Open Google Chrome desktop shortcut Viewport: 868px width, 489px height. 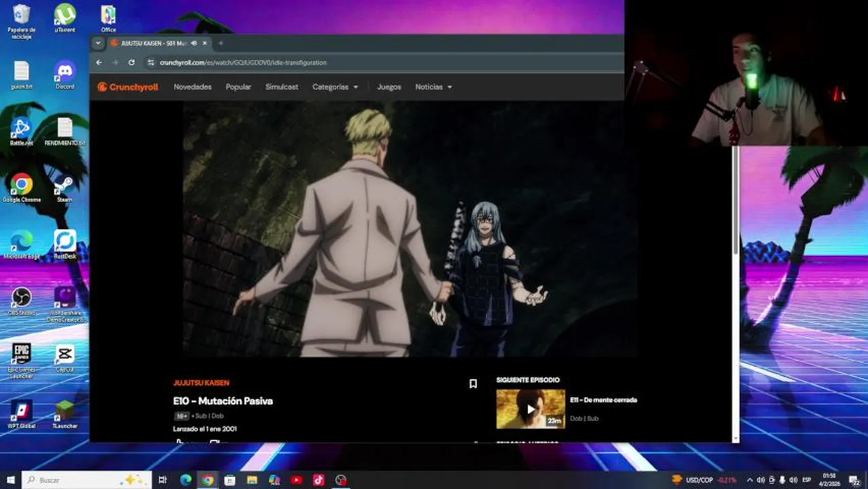[x=22, y=188]
